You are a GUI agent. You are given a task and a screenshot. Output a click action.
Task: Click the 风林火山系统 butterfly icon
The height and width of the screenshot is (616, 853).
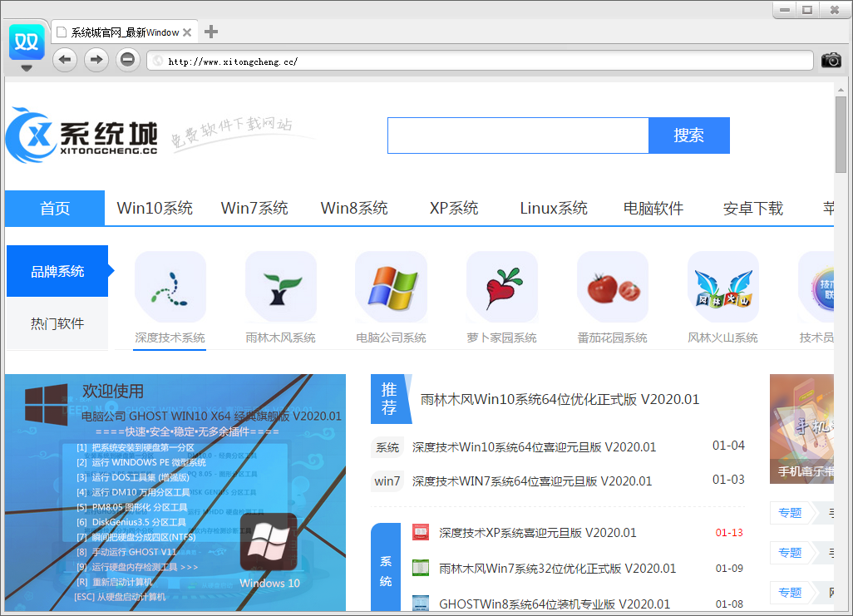[723, 287]
